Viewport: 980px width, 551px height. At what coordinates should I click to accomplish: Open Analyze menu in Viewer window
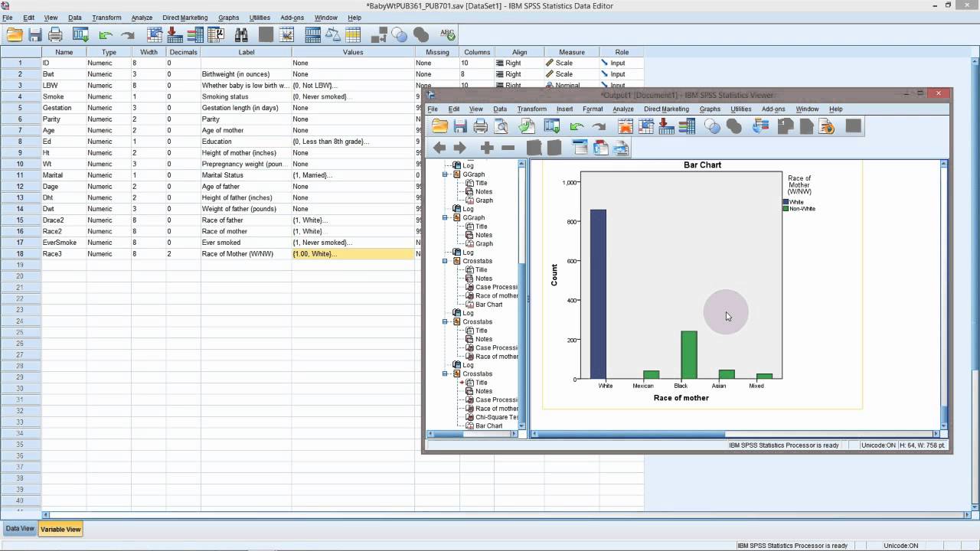[623, 109]
